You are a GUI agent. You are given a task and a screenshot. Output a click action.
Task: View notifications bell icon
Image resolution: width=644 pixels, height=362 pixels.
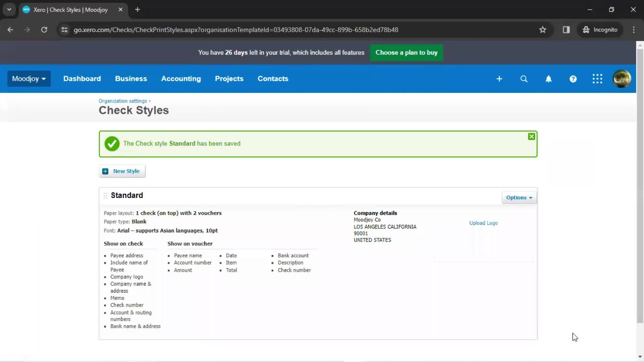[548, 79]
